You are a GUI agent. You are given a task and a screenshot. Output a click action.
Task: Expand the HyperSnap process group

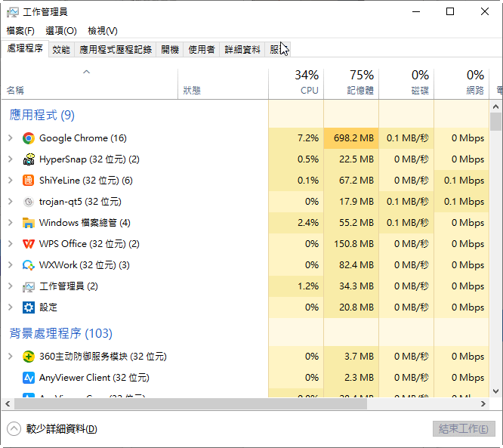11,159
